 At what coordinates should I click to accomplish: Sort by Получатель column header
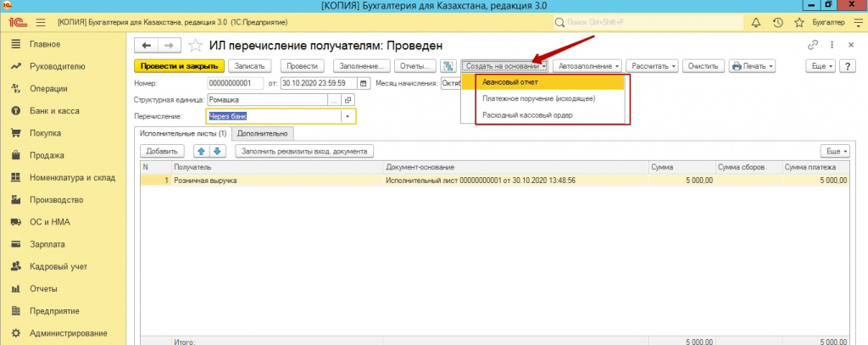click(x=277, y=167)
